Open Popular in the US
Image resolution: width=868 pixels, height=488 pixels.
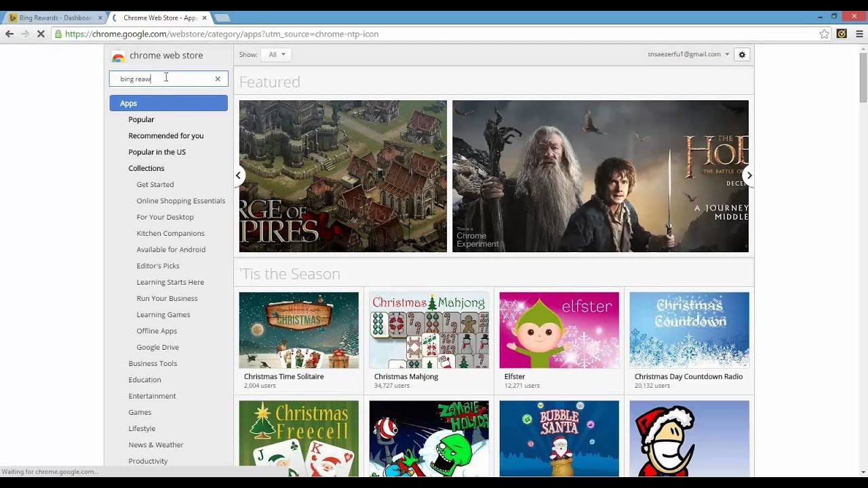(157, 152)
